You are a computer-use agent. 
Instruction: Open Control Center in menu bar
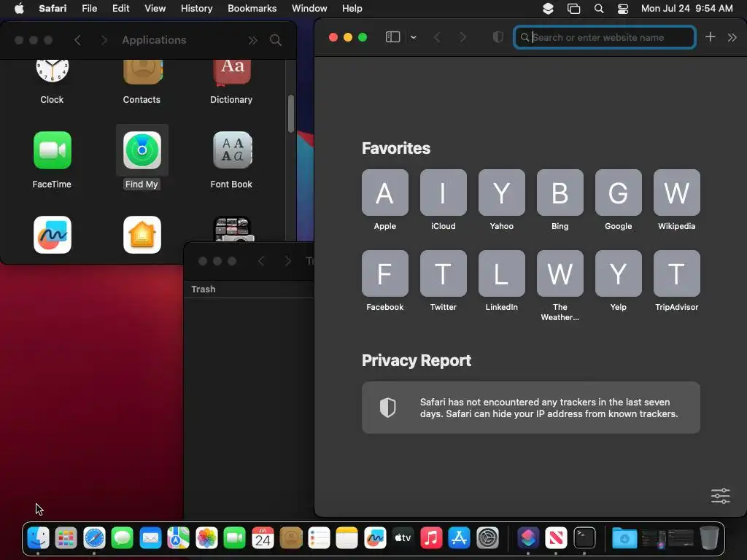(x=623, y=8)
